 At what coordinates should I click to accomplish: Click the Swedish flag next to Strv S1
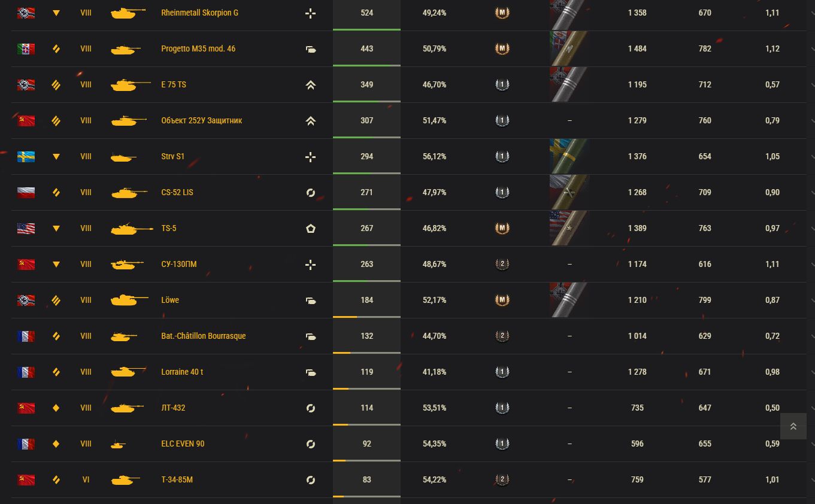(26, 157)
